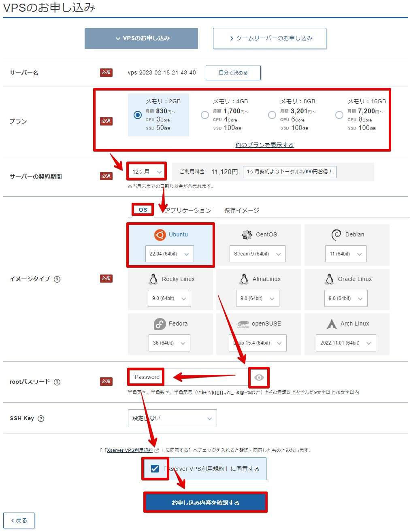
Task: Select the メモリ 8GB plan radio
Action: [272, 115]
